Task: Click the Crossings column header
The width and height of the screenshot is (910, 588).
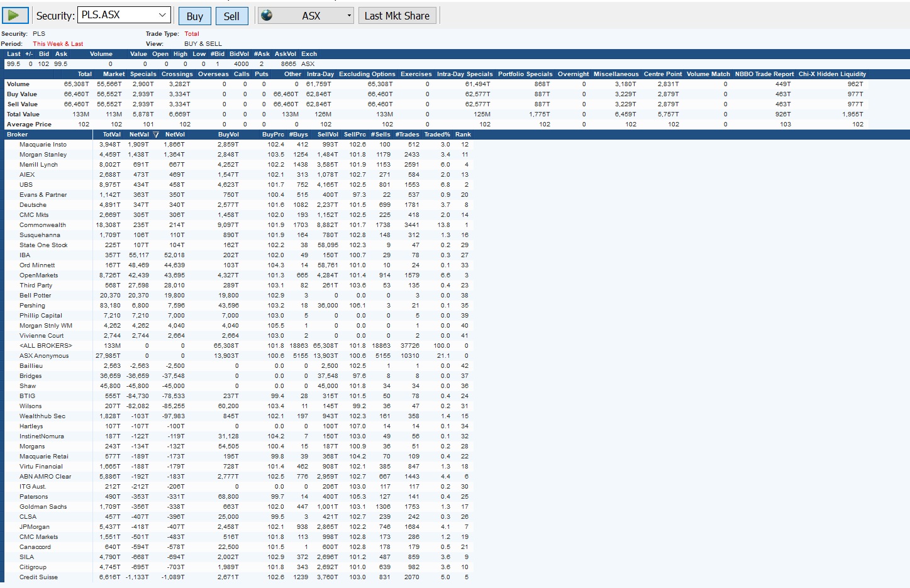Action: 177,74
